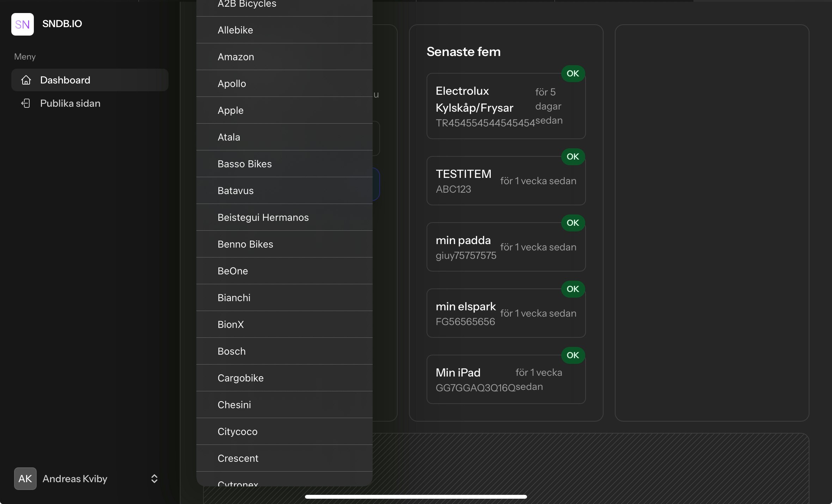Open the min elspark card

[x=506, y=313]
